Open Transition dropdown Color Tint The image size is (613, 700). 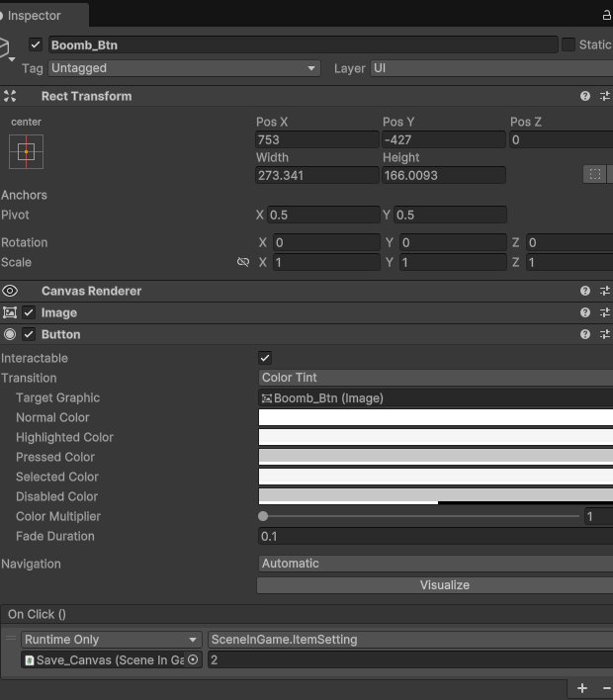coord(436,378)
